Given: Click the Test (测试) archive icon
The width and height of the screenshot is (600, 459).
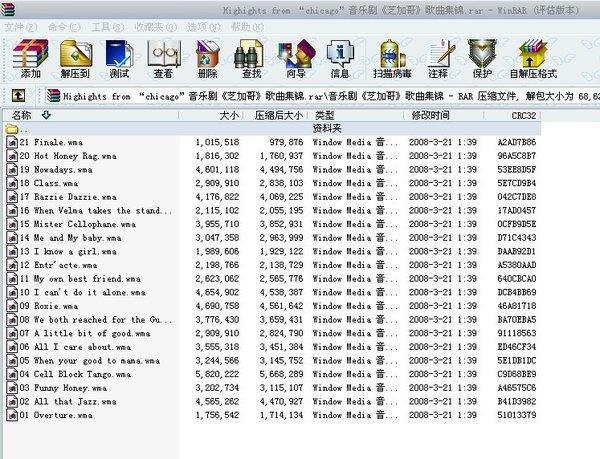Looking at the screenshot, I should (x=119, y=54).
